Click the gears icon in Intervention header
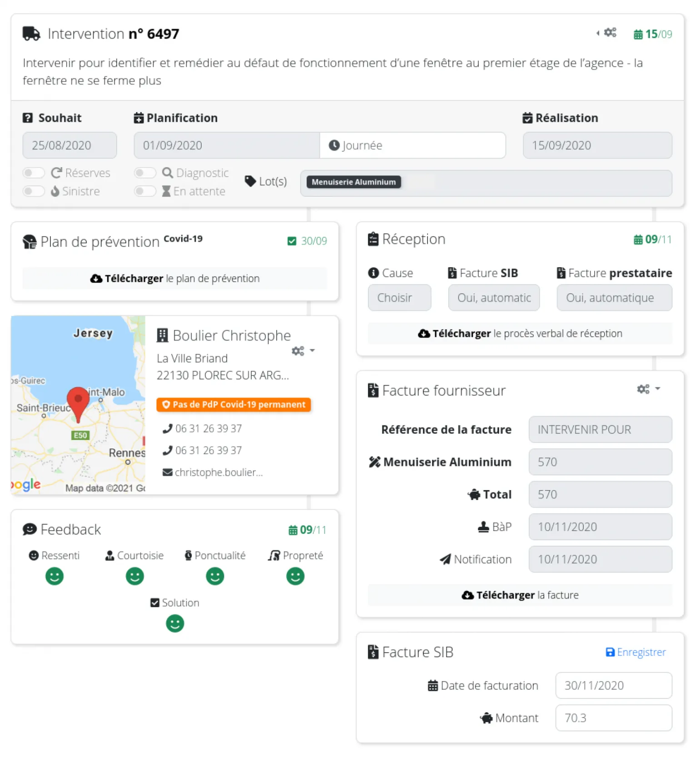The width and height of the screenshot is (700, 763). tap(610, 33)
